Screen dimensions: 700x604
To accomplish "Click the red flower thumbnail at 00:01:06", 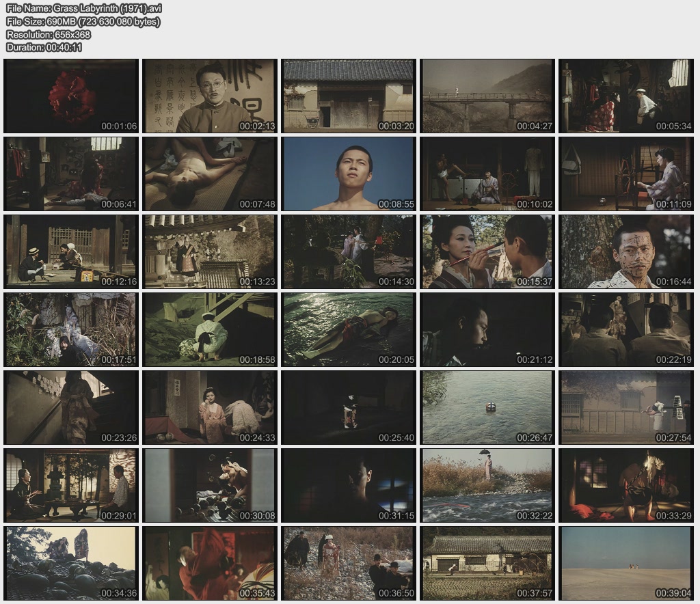I will click(71, 96).
